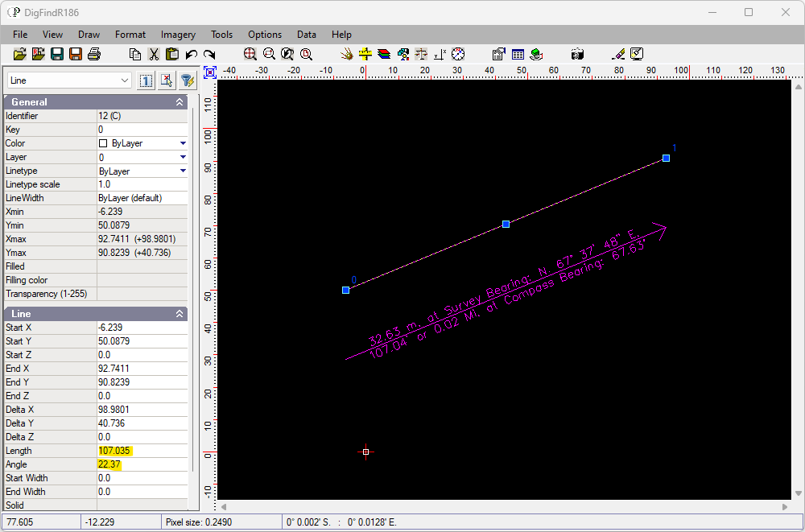Screen dimensions: 805x532
Task: Open file with the yellow folder icon
Action: pos(19,54)
